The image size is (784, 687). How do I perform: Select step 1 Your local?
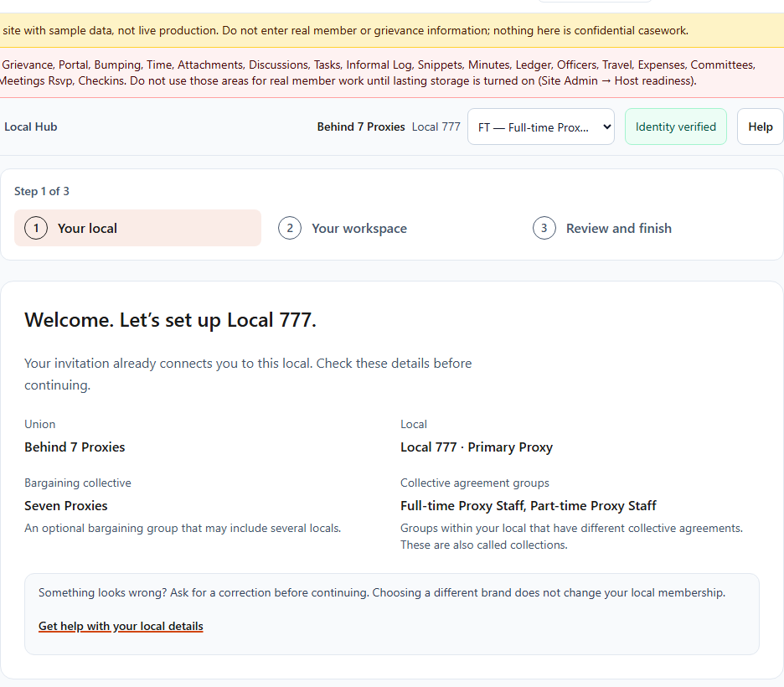click(x=137, y=228)
